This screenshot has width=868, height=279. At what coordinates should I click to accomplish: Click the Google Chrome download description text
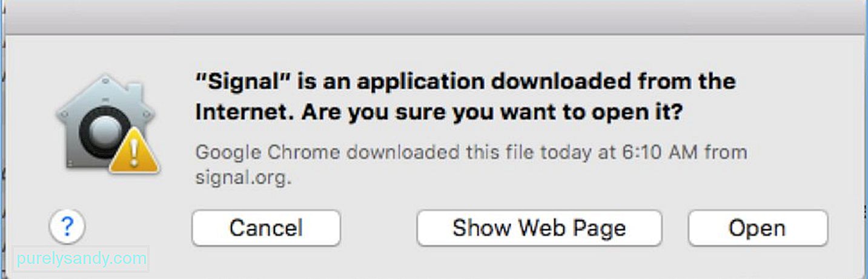click(471, 165)
